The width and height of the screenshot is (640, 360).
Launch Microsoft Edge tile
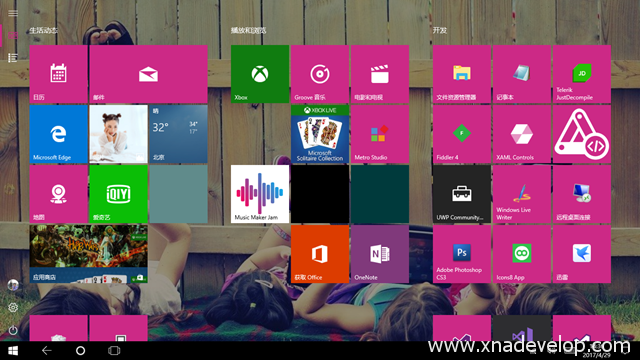pyautogui.click(x=58, y=134)
